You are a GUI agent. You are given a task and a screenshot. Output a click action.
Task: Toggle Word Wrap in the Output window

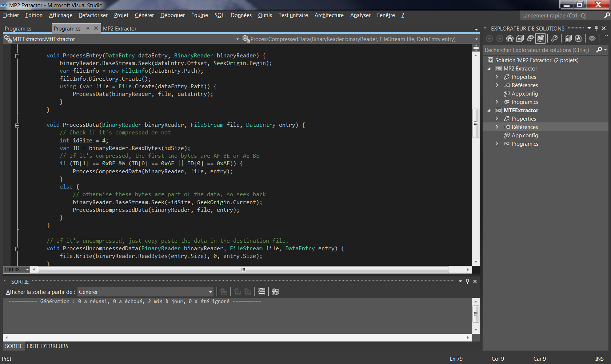click(x=275, y=292)
